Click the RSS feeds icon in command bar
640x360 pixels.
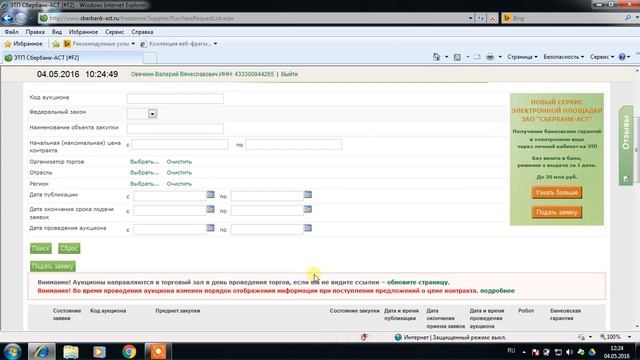[x=457, y=57]
